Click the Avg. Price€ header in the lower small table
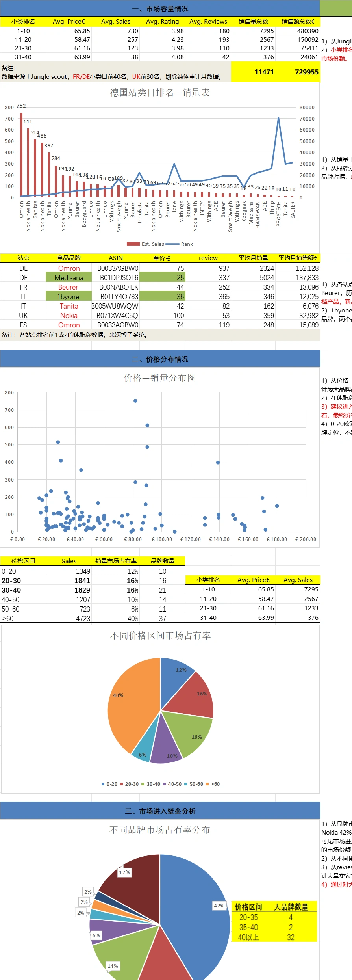This screenshot has height=980, width=352. [x=253, y=580]
